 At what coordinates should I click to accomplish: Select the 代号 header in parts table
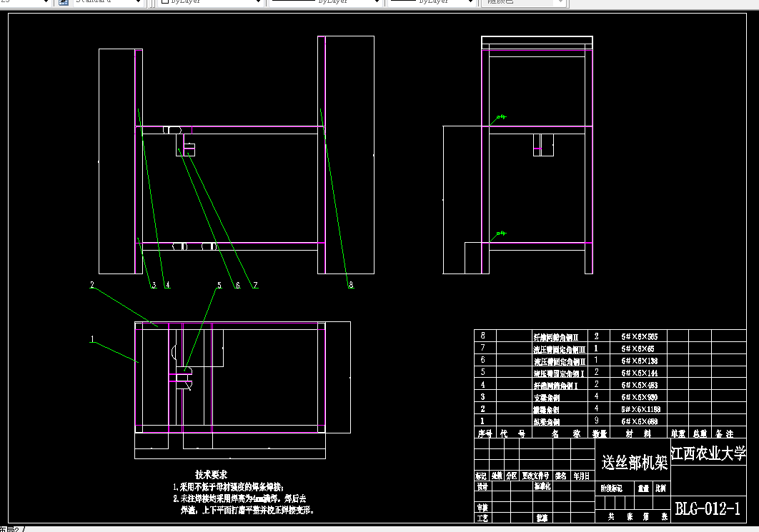pyautogui.click(x=512, y=433)
